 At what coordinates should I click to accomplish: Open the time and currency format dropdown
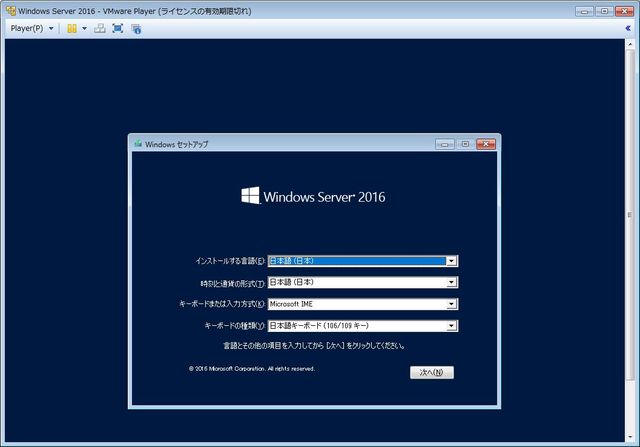(x=451, y=282)
